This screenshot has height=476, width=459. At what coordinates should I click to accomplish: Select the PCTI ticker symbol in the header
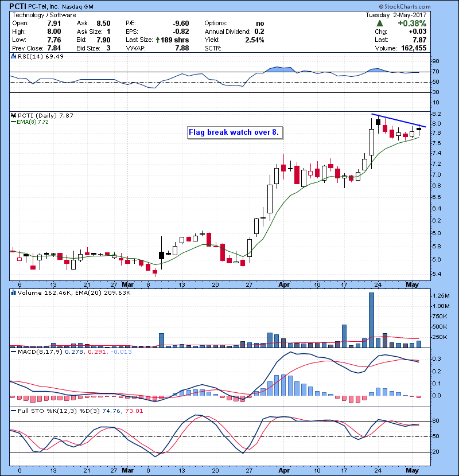[x=18, y=6]
